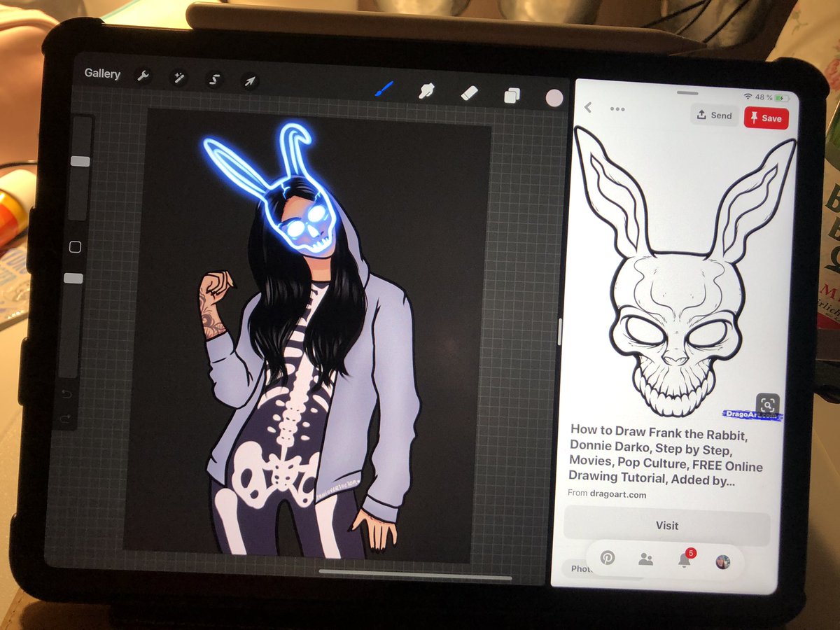Open the pin's more options menu
This screenshot has width=840, height=630.
[617, 109]
